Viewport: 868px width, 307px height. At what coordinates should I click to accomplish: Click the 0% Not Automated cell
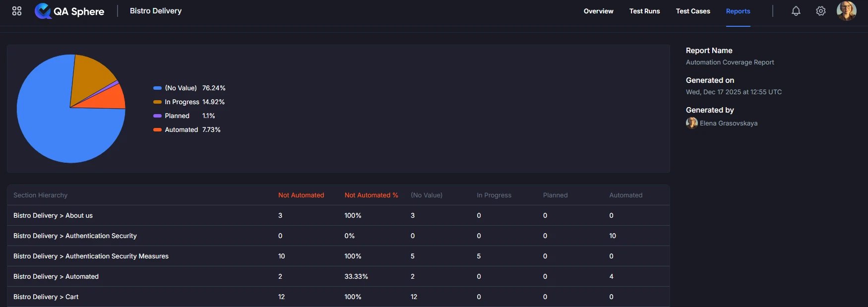click(349, 236)
